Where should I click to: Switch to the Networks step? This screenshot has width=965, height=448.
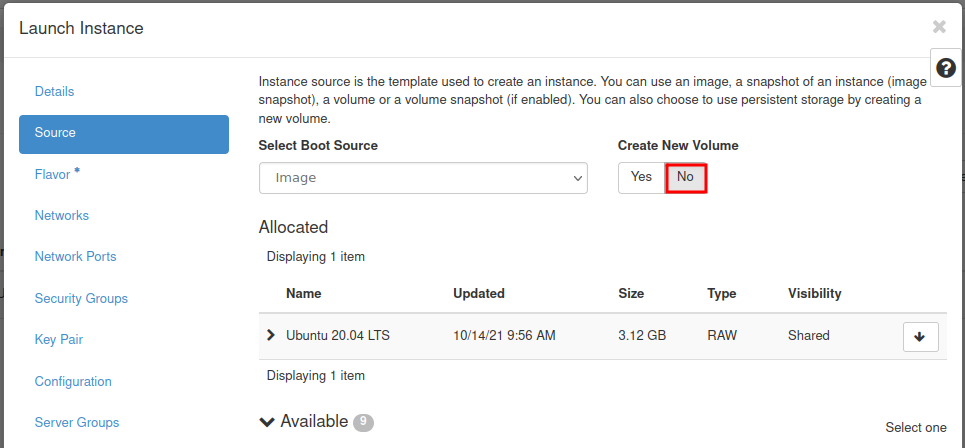pos(62,216)
